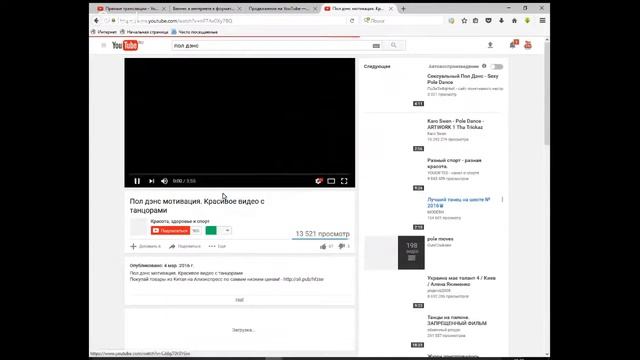
Task: Click the green button beside subscribe
Action: point(211,231)
